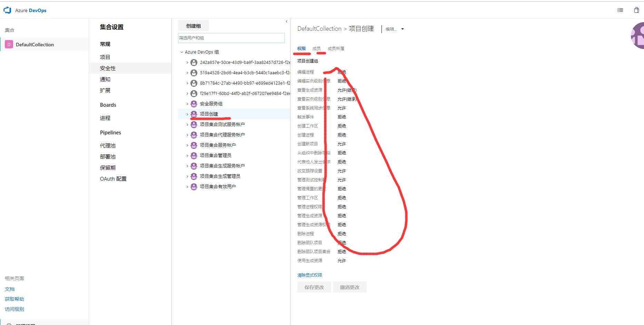Viewport: 644px width, 325px height.
Task: Click the 242a857e identity icon
Action: (194, 63)
